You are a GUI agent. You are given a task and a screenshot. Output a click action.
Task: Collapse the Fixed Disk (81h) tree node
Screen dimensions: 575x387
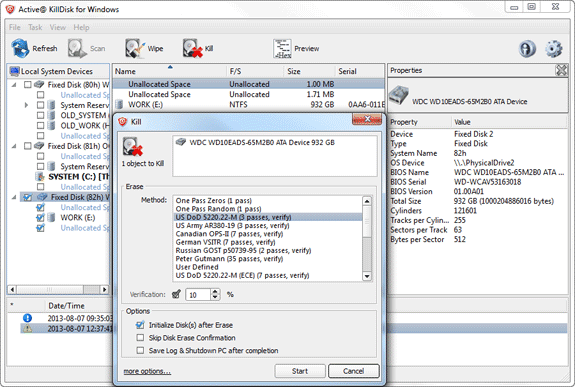pos(14,146)
